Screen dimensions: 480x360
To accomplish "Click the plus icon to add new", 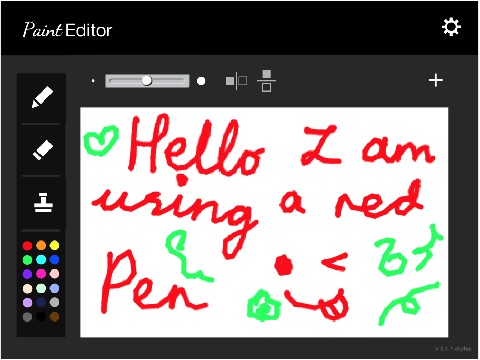I will (436, 80).
